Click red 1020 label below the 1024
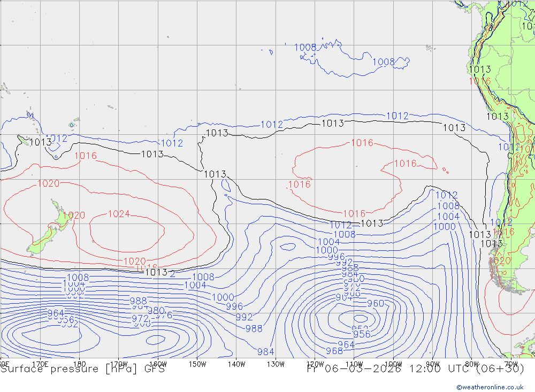 (134, 262)
